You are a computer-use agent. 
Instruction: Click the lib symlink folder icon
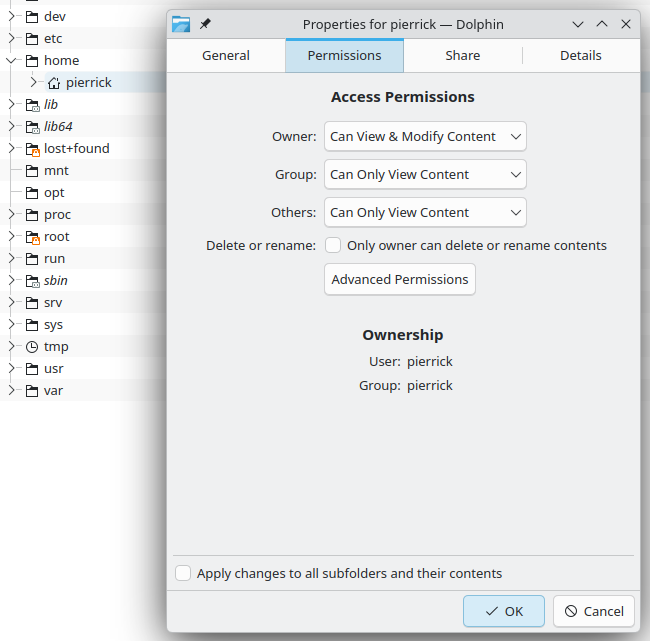click(32, 105)
